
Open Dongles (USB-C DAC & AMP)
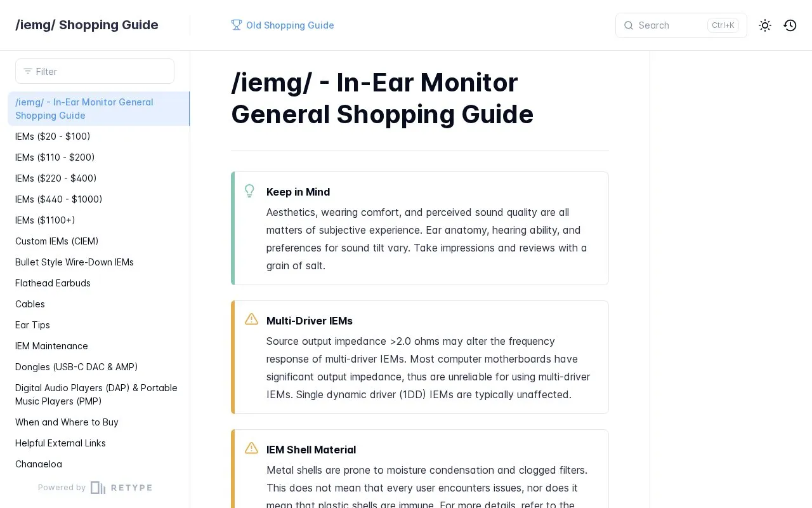pos(77,367)
